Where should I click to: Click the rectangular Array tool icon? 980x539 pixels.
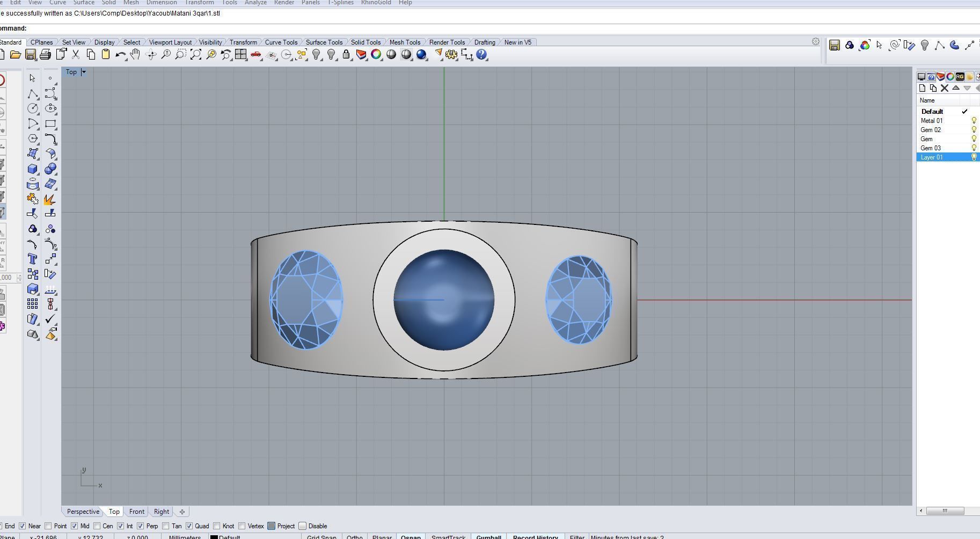[33, 304]
